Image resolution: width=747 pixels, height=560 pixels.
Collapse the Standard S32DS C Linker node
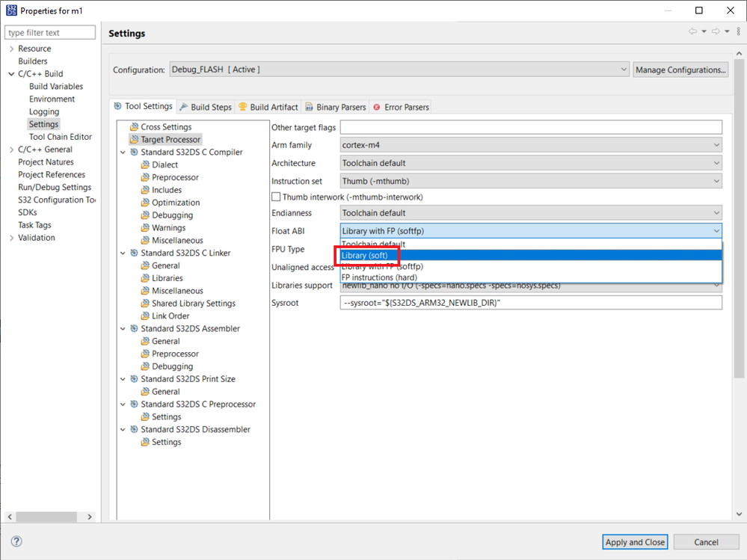(x=123, y=253)
